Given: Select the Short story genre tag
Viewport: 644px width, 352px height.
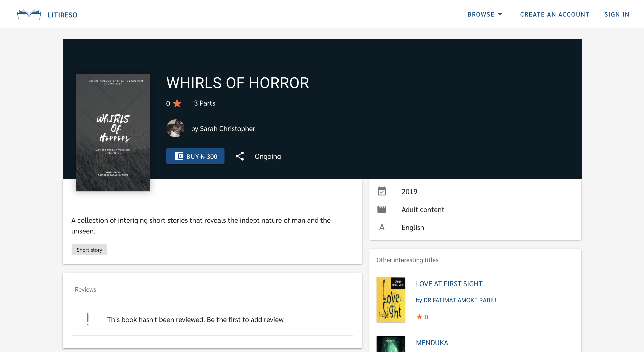Looking at the screenshot, I should (89, 250).
